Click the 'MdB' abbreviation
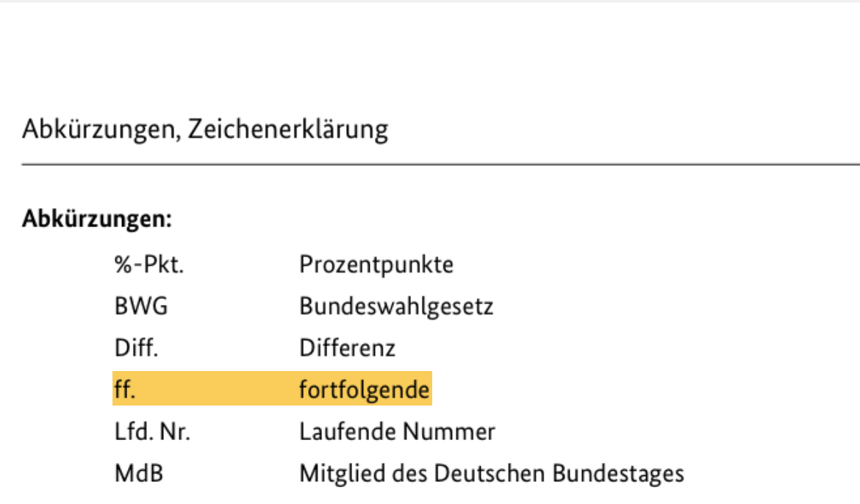This screenshot has width=860, height=504. (x=138, y=474)
